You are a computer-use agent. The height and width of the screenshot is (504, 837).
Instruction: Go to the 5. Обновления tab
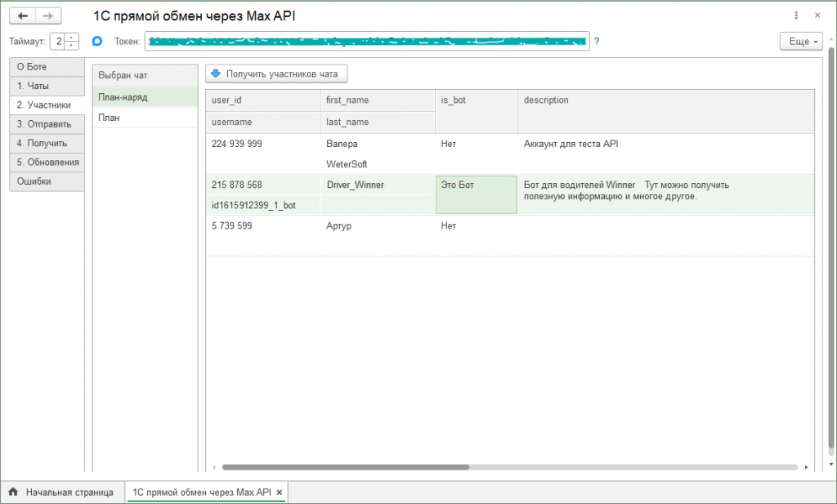click(47, 162)
